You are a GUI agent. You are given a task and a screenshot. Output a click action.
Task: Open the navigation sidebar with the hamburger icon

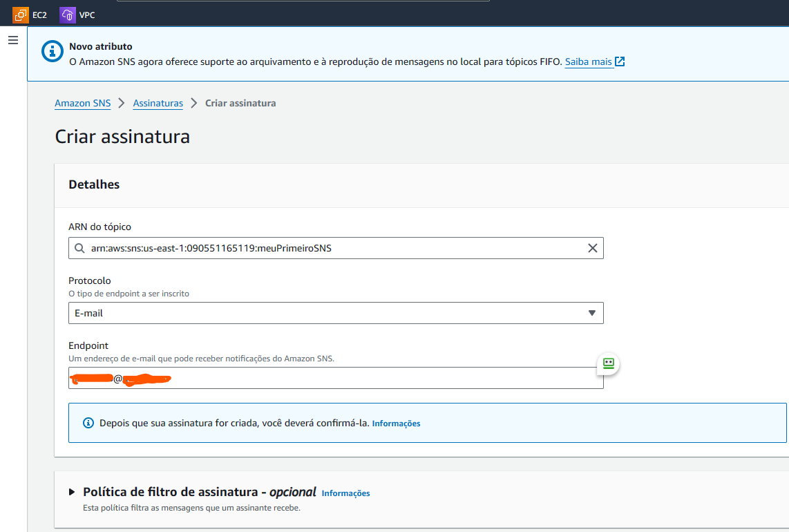coord(12,39)
